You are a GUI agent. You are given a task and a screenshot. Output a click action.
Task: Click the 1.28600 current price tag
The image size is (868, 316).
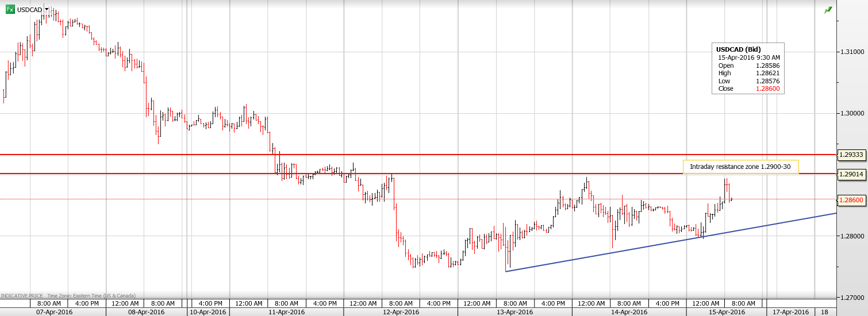(851, 199)
